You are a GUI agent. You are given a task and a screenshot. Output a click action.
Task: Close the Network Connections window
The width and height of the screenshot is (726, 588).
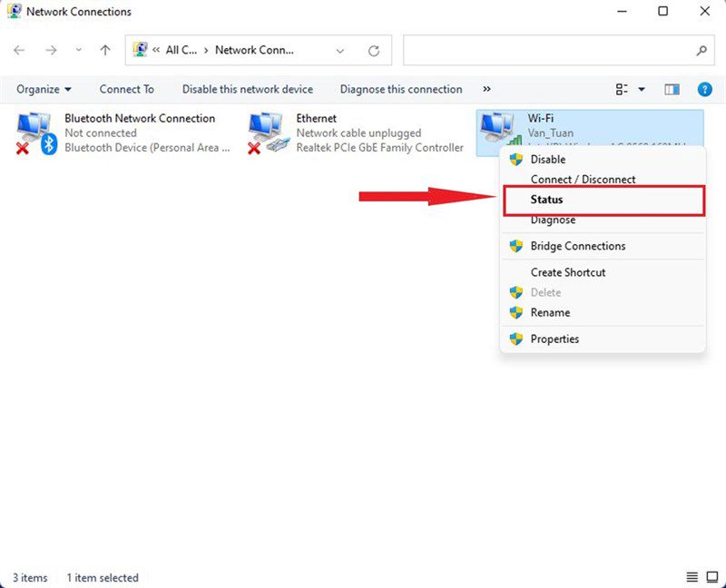[705, 11]
